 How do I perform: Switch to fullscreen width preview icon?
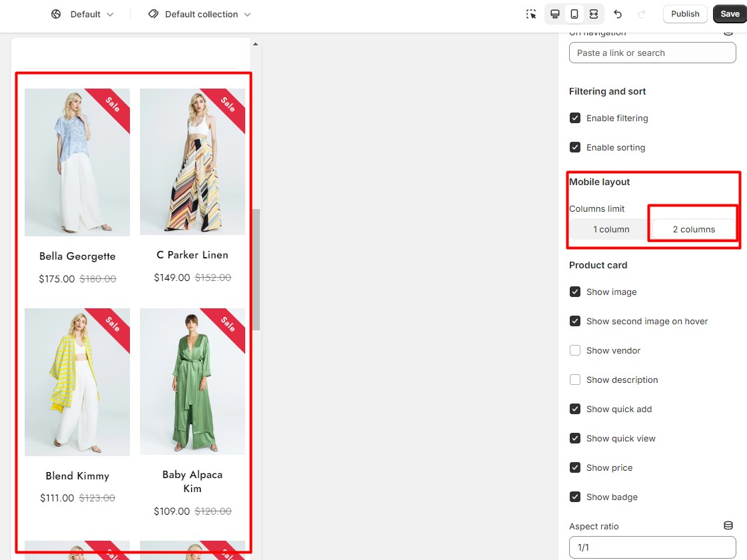tap(594, 14)
